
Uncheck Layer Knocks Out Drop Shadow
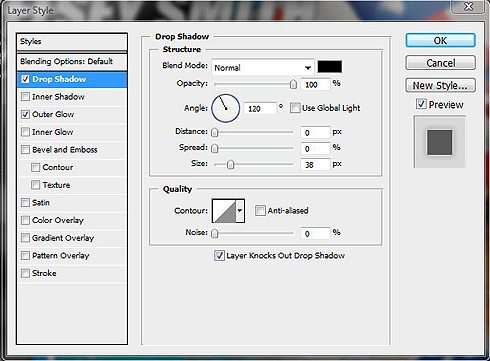(x=219, y=256)
